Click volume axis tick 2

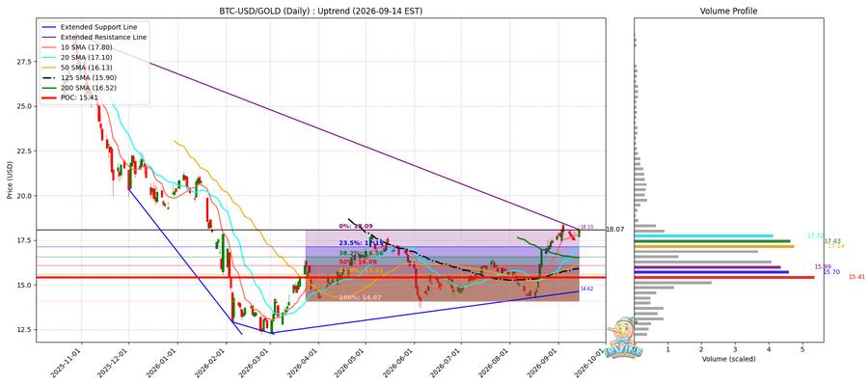click(x=701, y=349)
